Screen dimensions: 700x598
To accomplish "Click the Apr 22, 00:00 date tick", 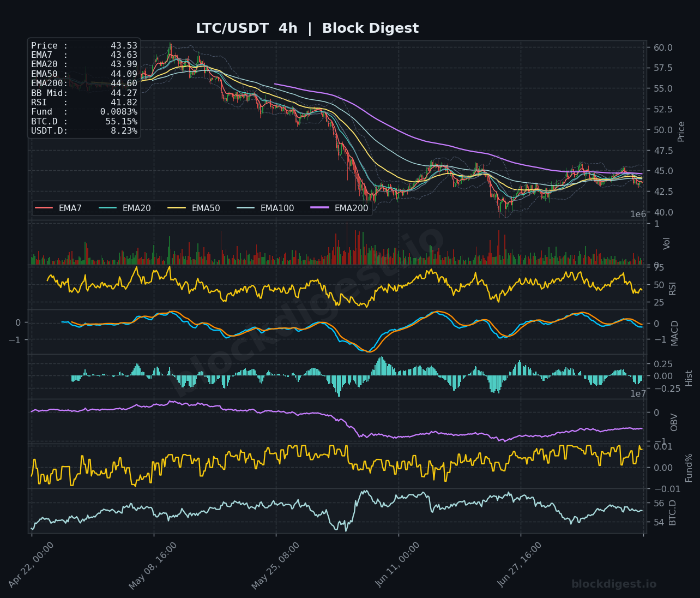I will pos(32,565).
